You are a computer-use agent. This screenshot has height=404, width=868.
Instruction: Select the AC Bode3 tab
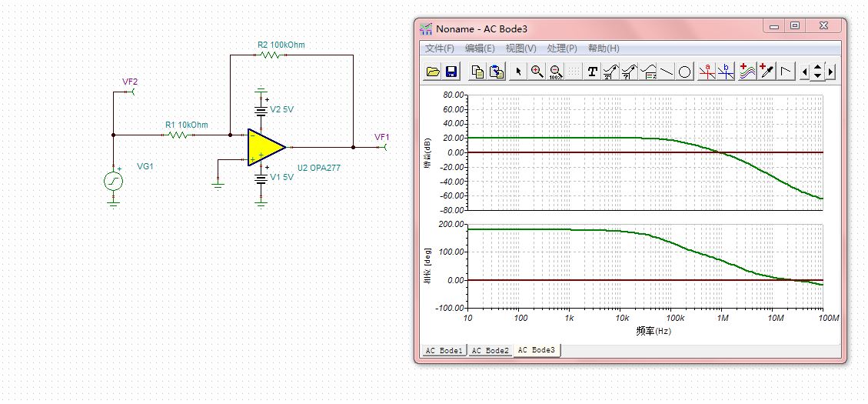[537, 349]
